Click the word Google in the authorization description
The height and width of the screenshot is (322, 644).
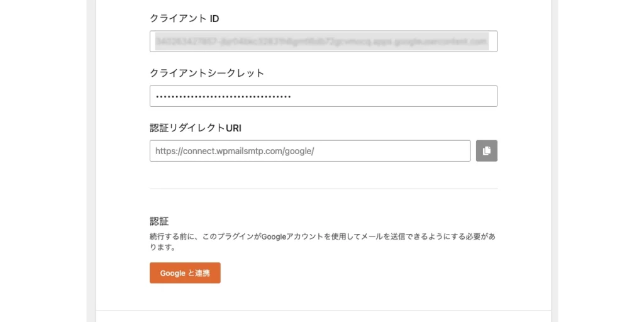pyautogui.click(x=274, y=237)
